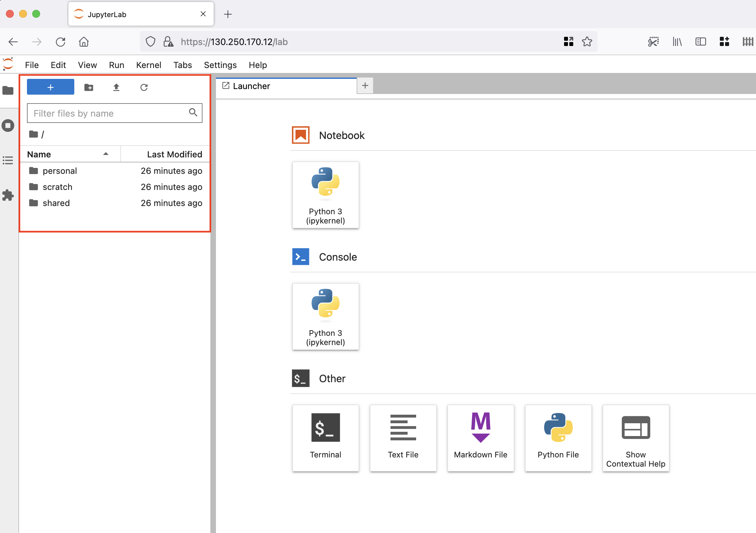Open the browser Library bookmarks icon

(677, 41)
